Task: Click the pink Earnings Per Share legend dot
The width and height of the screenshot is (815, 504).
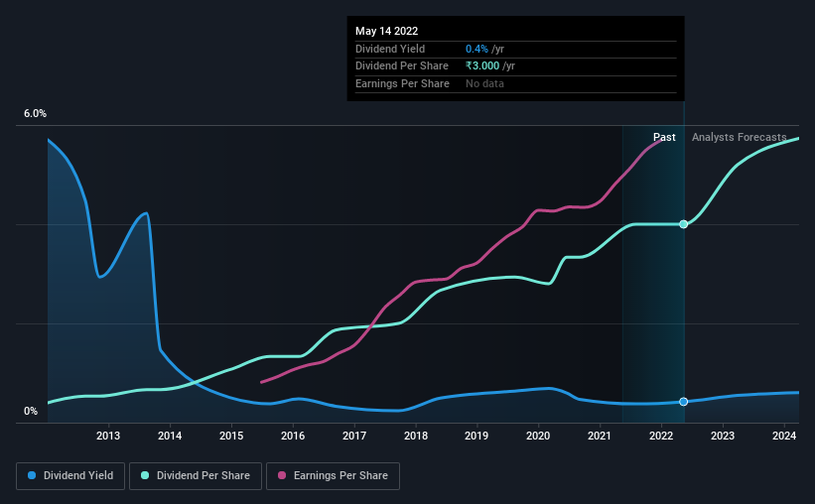Action: [x=282, y=475]
